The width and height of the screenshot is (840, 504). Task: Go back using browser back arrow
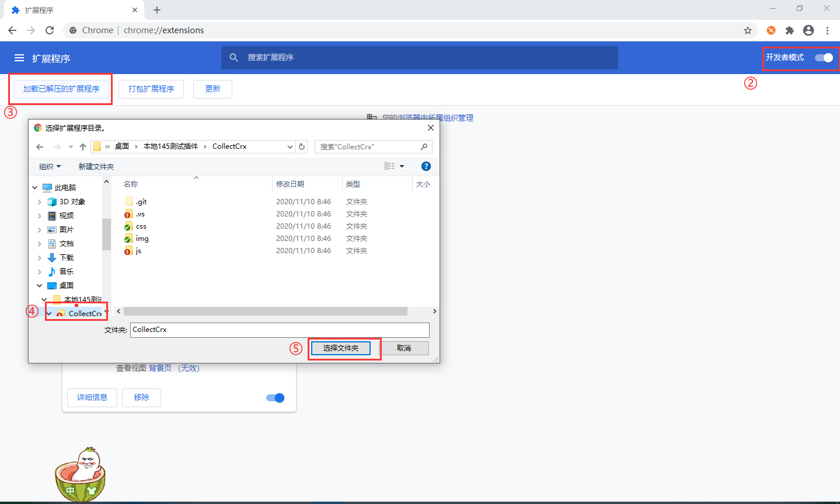click(x=12, y=30)
